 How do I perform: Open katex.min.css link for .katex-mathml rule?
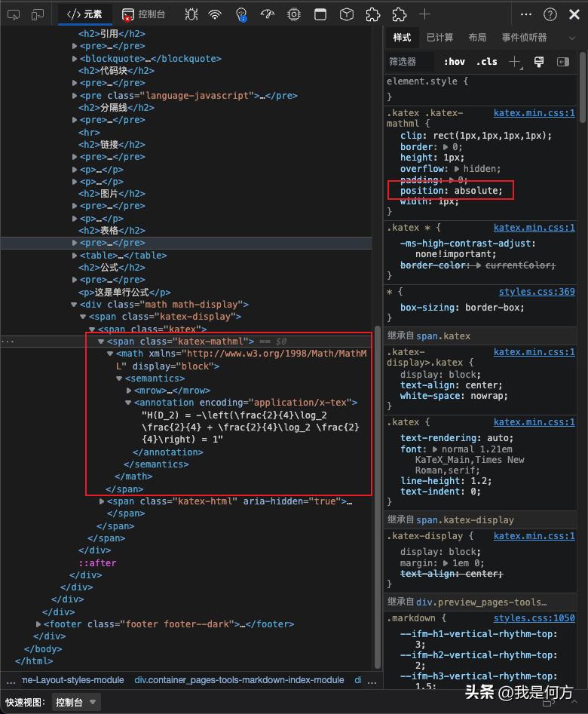click(x=534, y=113)
